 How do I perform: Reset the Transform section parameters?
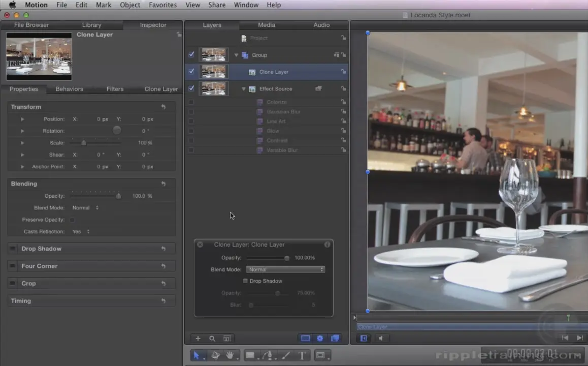tap(164, 107)
